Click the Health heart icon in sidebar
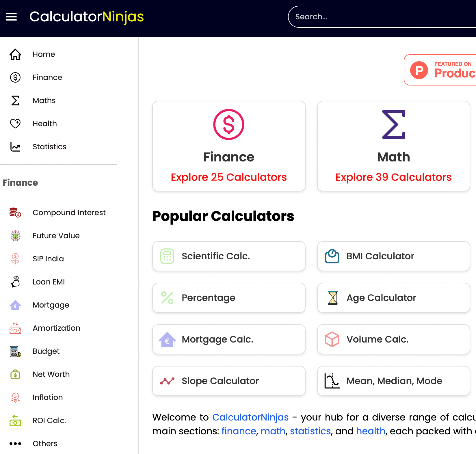Image resolution: width=476 pixels, height=454 pixels. (x=15, y=124)
